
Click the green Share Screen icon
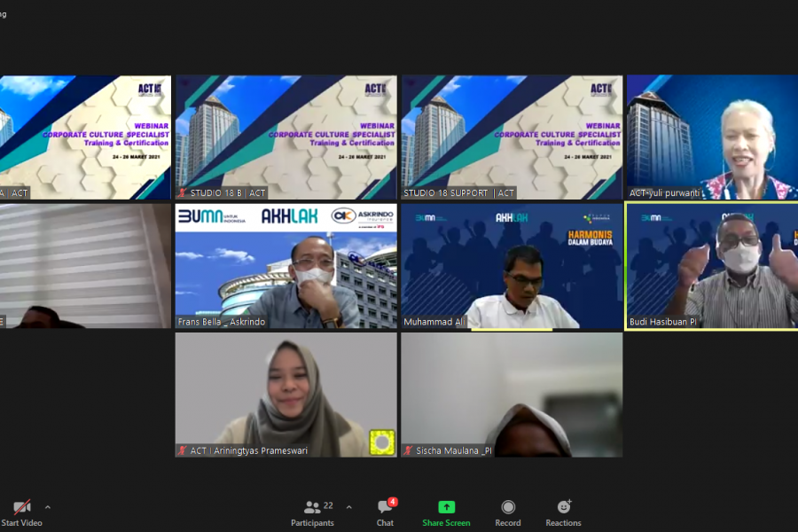446,507
